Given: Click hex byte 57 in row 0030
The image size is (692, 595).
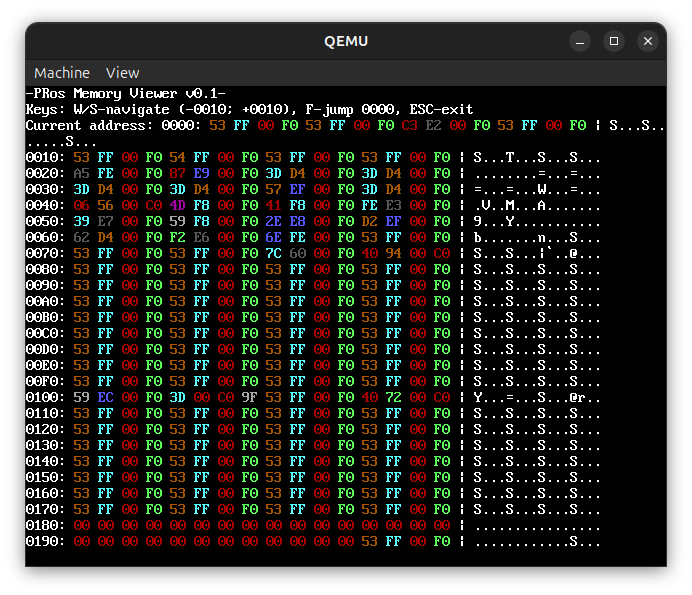Looking at the screenshot, I should click(274, 189).
